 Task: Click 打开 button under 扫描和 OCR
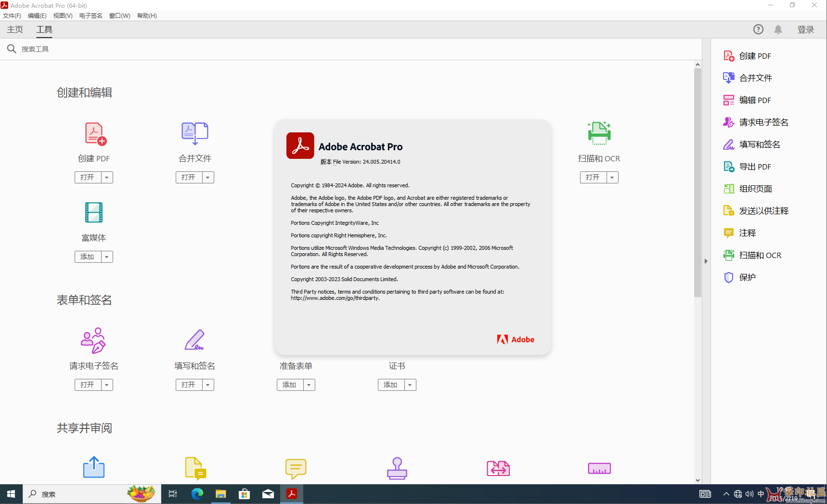[x=594, y=178]
